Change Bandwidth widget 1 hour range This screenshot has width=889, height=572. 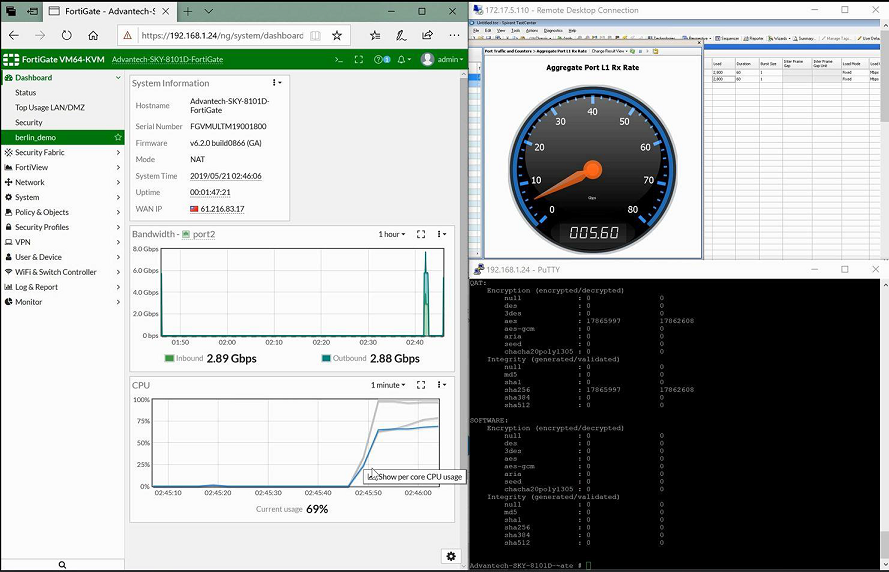point(392,234)
